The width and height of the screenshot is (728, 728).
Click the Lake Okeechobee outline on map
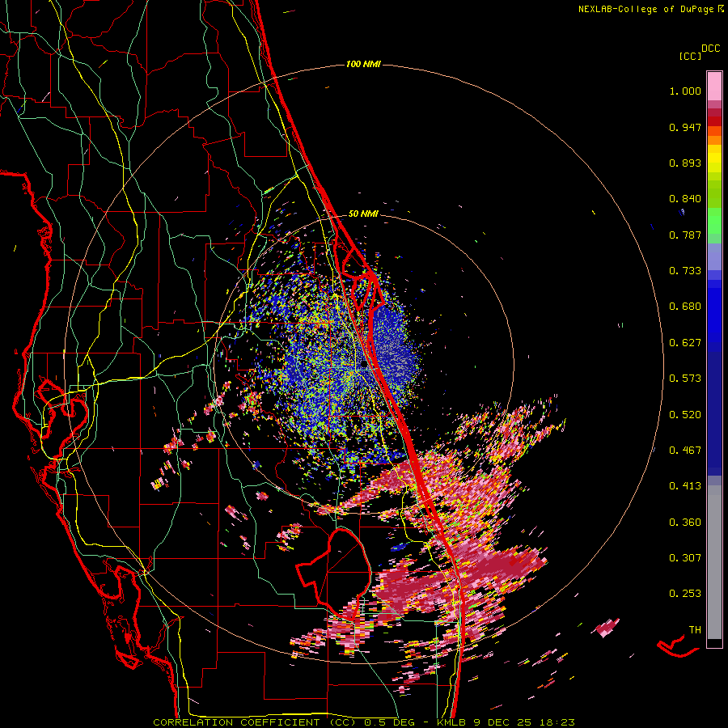pos(333,574)
